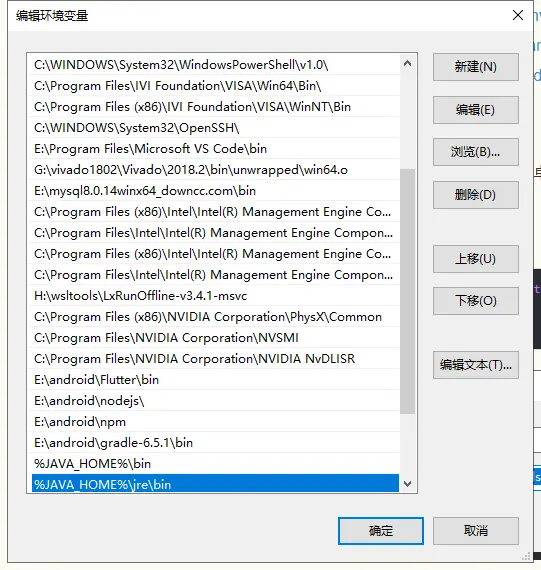Select the E:\android\gradle-6.5.1\bin entry

point(214,443)
